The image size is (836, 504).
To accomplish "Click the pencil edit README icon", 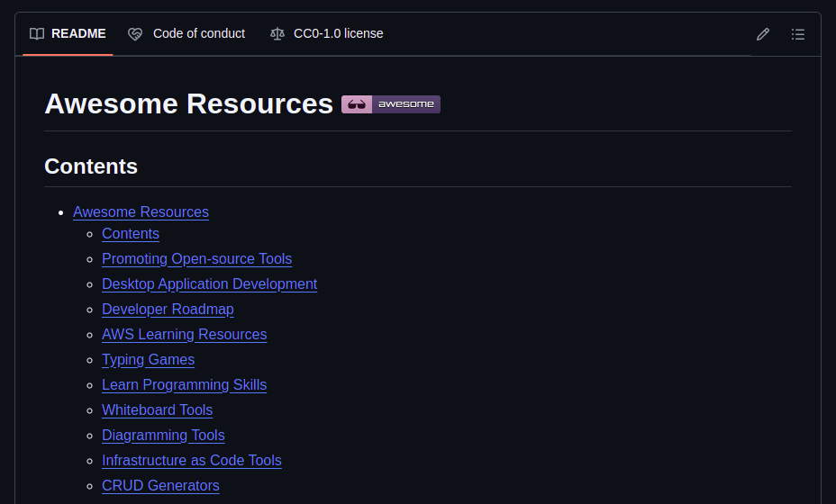I will pos(763,34).
